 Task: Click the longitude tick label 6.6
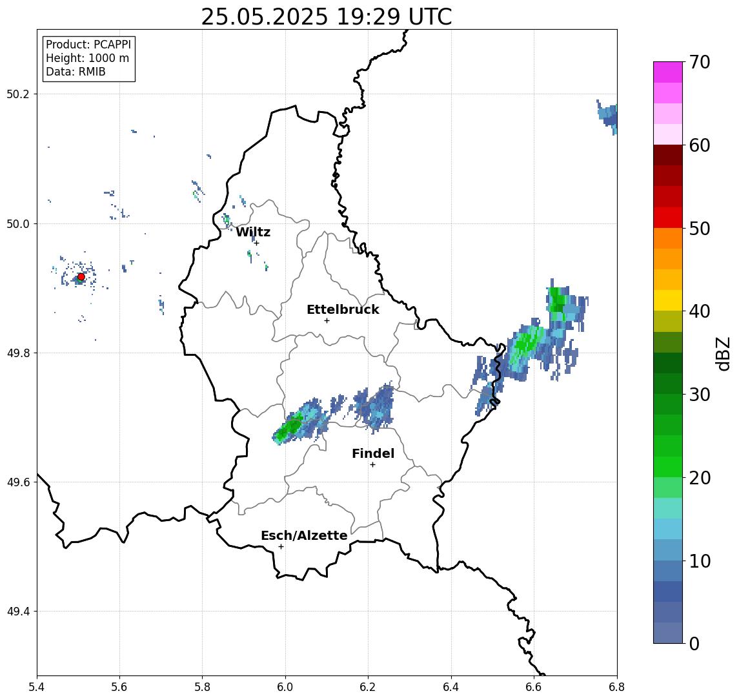pyautogui.click(x=534, y=687)
